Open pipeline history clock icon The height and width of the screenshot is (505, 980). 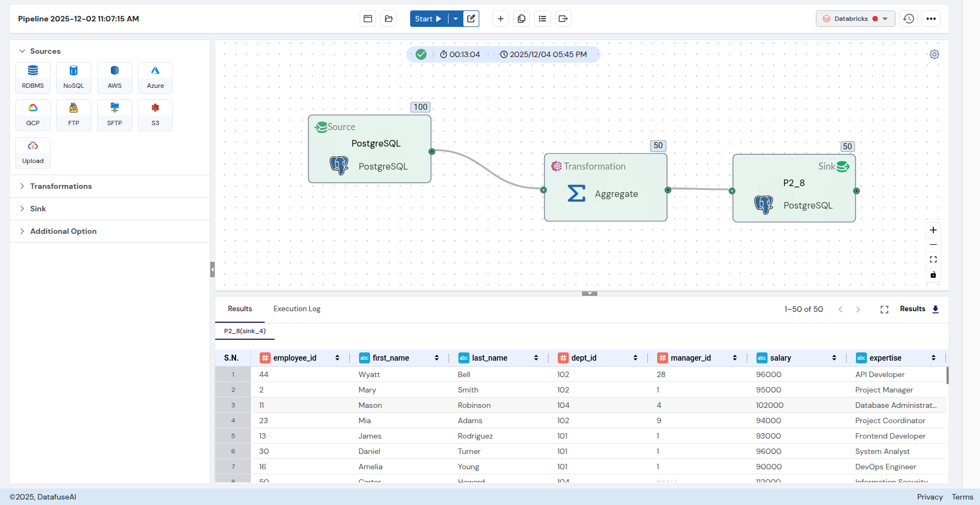(x=909, y=19)
